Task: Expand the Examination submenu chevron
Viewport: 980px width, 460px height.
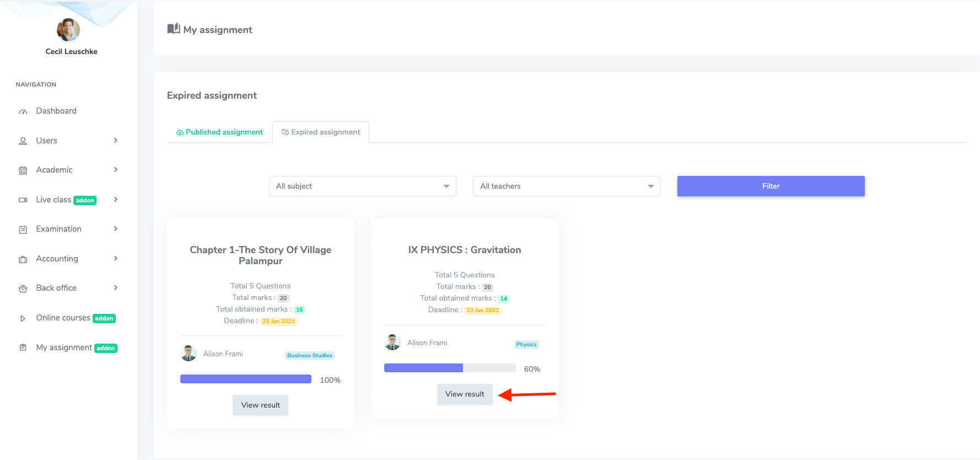Action: tap(116, 229)
